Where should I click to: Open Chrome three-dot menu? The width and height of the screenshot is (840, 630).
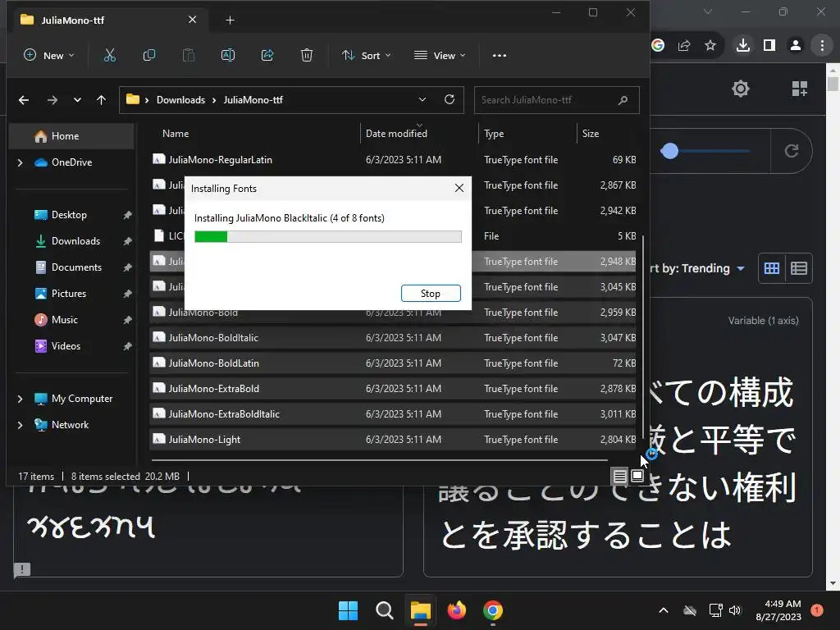[x=822, y=46]
